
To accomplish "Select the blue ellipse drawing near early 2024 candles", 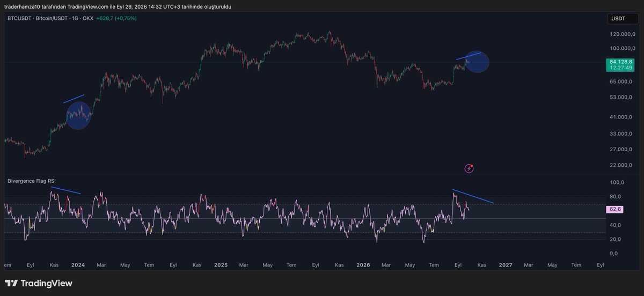I will tap(78, 116).
